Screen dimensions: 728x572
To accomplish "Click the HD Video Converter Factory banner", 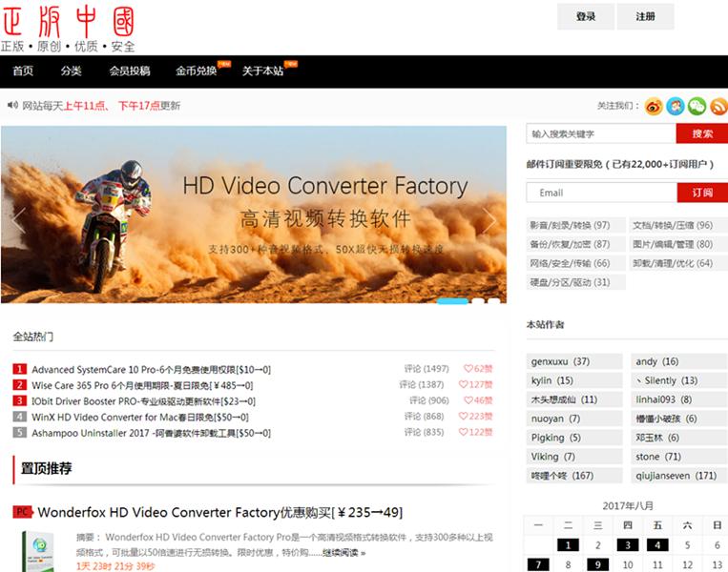I will pos(254,214).
